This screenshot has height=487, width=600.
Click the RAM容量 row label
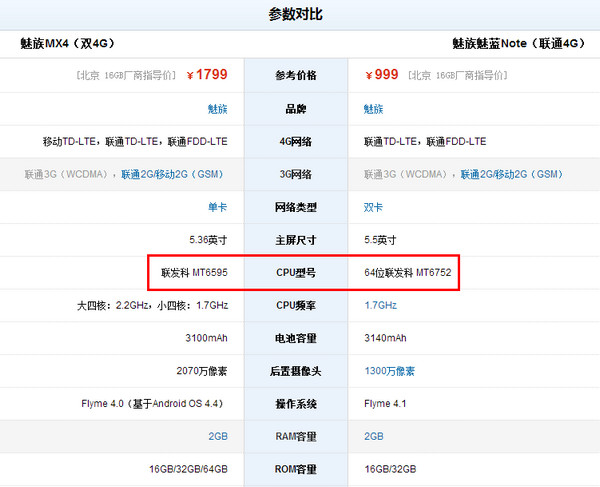(296, 436)
